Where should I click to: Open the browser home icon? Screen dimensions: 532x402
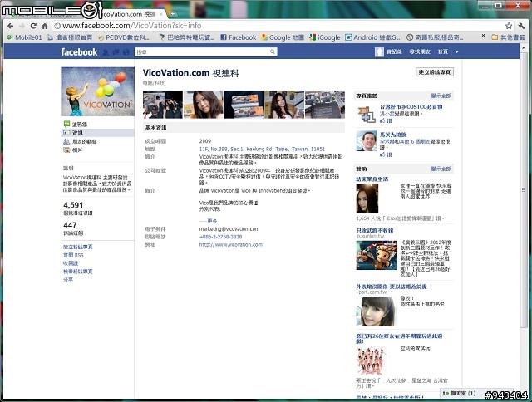click(45, 26)
